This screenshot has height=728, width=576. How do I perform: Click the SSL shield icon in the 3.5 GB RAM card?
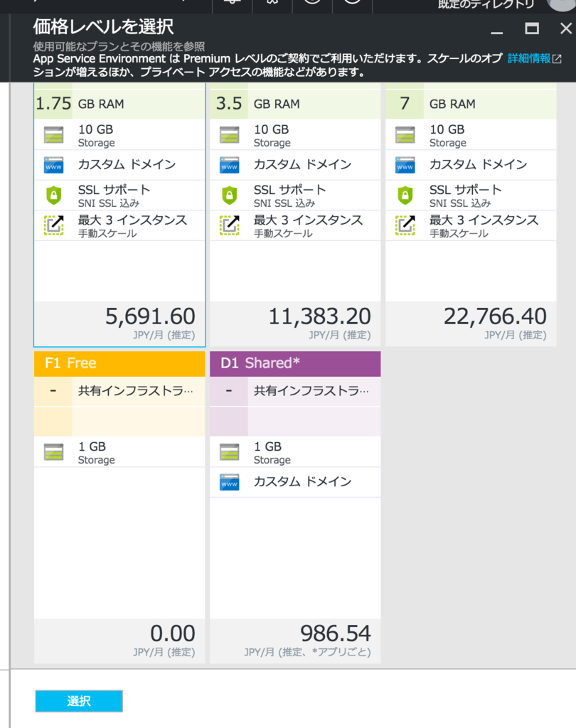tap(230, 196)
